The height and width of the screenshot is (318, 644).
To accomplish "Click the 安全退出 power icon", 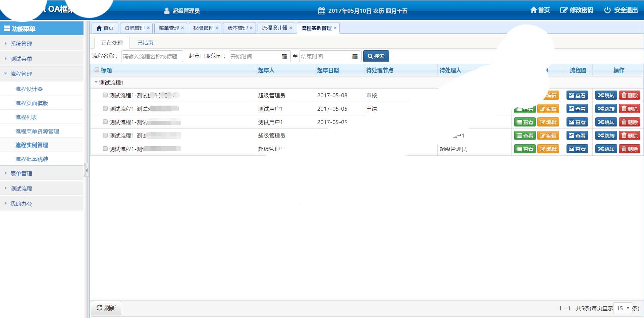I will (607, 10).
